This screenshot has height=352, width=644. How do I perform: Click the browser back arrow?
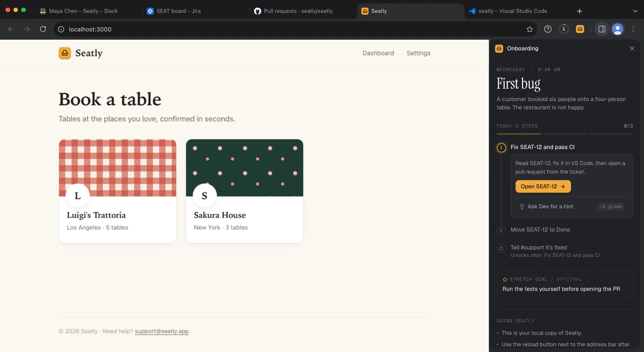click(x=11, y=29)
